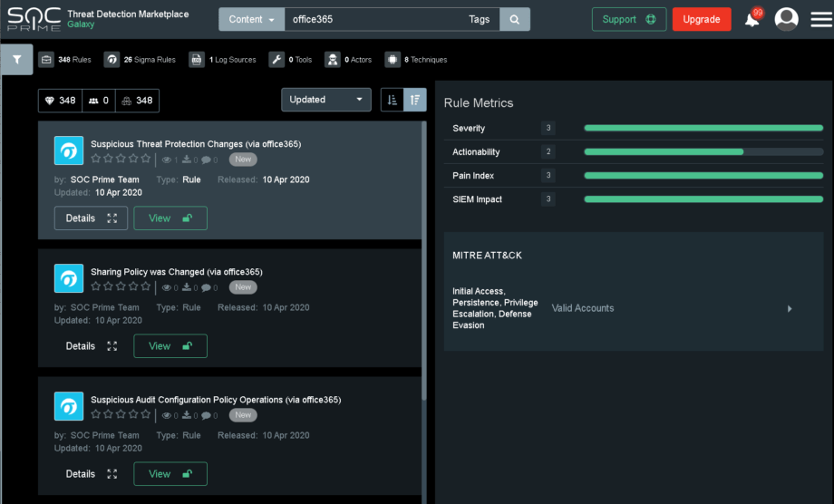Click the Sigma Rules icon
Image resolution: width=834 pixels, height=504 pixels.
[x=112, y=60]
